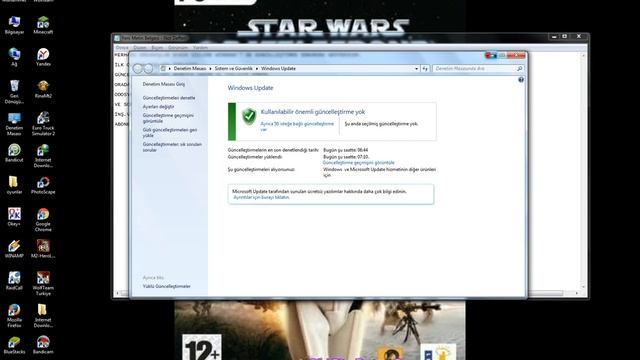Open Yüklü Güncelleştirmeler link
The width and height of the screenshot is (640, 360).
click(167, 286)
